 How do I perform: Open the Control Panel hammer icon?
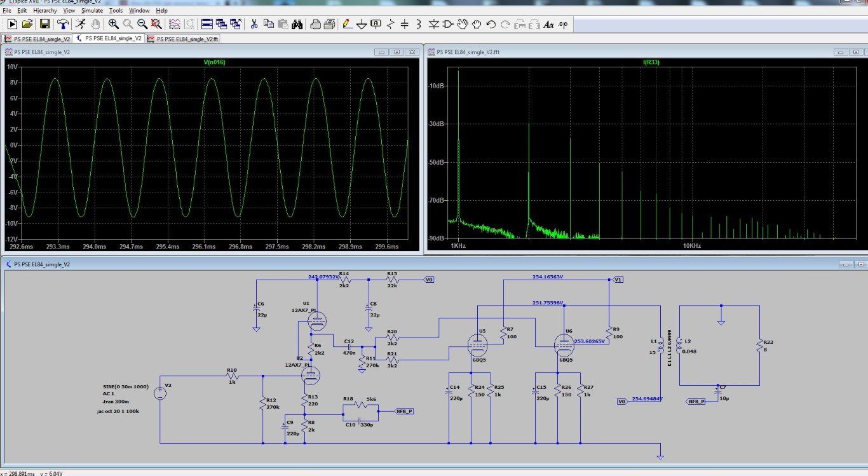(63, 24)
